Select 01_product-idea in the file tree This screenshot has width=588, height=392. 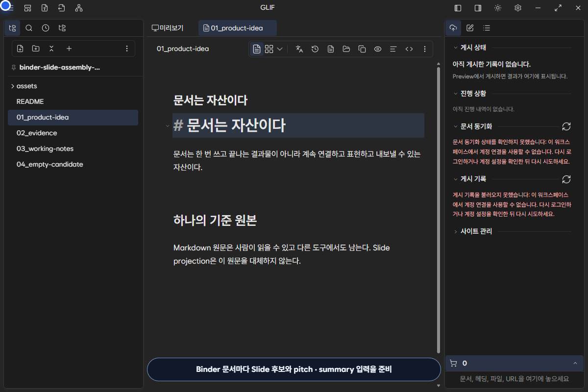[73, 117]
